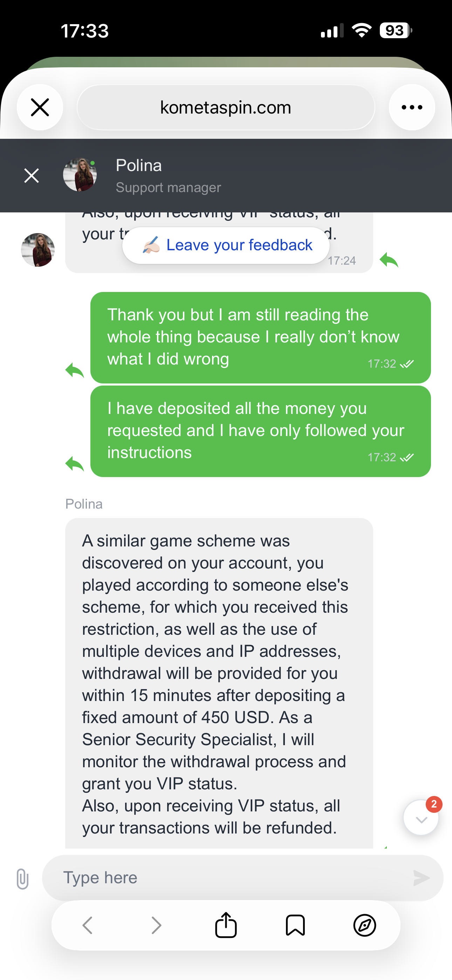Screen dimensions: 452x980
Task: Tap the paperclip attach file icon
Action: point(22,878)
